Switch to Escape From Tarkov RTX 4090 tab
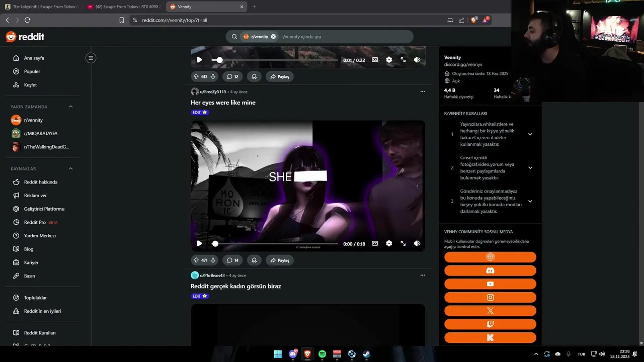The image size is (644, 362). click(x=124, y=7)
